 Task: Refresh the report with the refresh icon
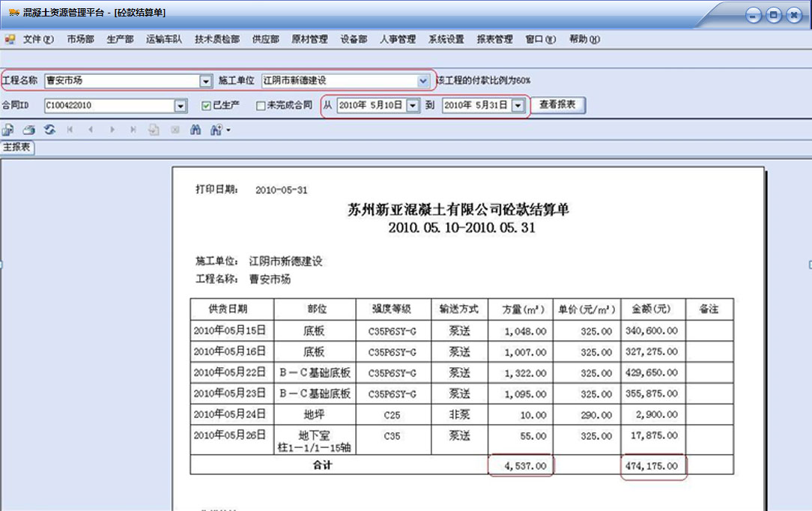click(49, 130)
